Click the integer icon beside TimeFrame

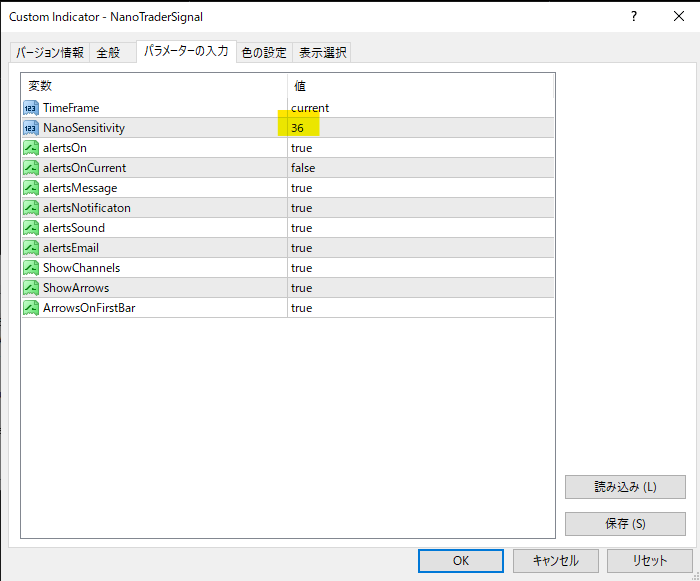(31, 108)
